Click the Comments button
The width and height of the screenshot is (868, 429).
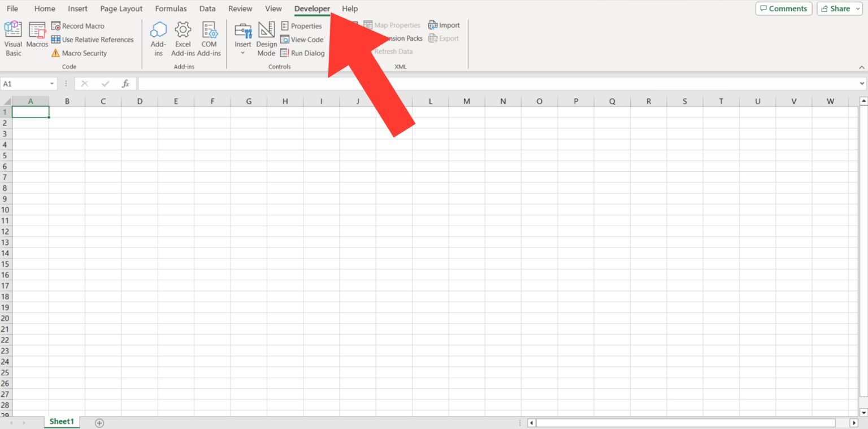click(783, 8)
